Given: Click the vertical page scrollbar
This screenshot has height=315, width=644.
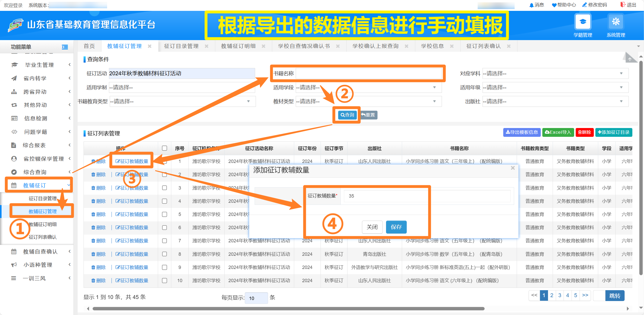Looking at the screenshot, I should click(x=641, y=168).
